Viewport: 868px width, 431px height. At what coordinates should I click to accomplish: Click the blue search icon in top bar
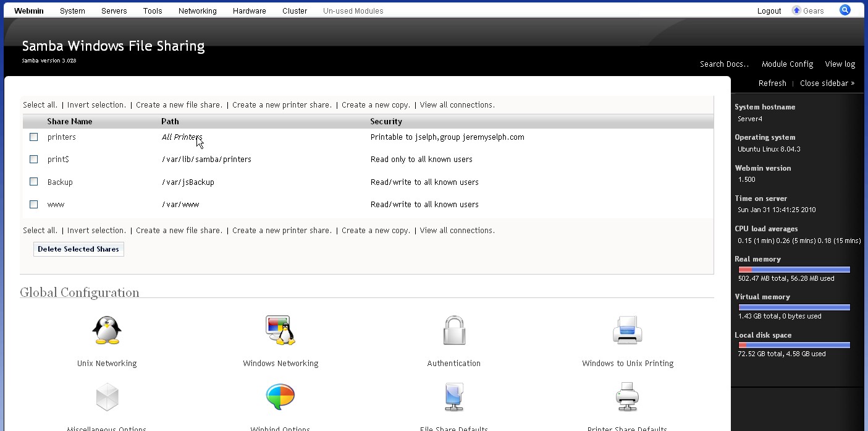(x=845, y=11)
